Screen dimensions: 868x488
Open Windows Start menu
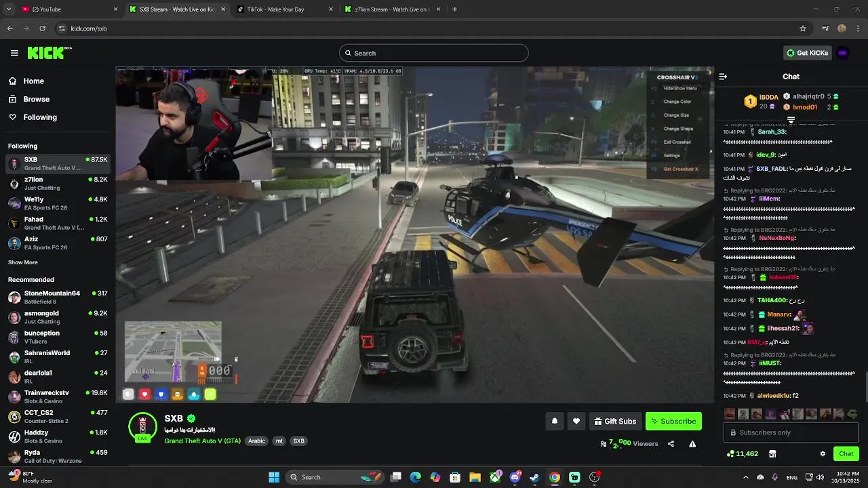274,477
